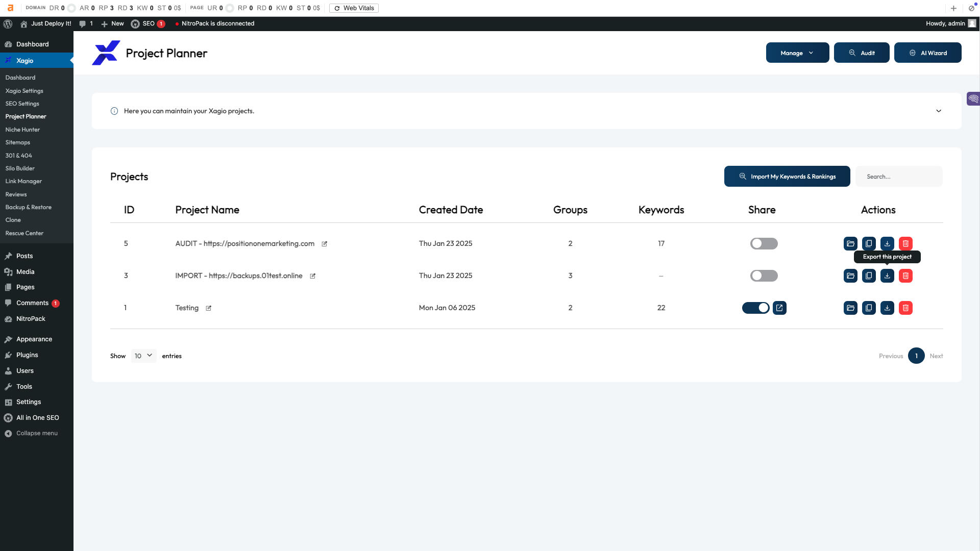Click the Ahrefs toolbar logo icon
The image size is (980, 551).
coord(10,8)
